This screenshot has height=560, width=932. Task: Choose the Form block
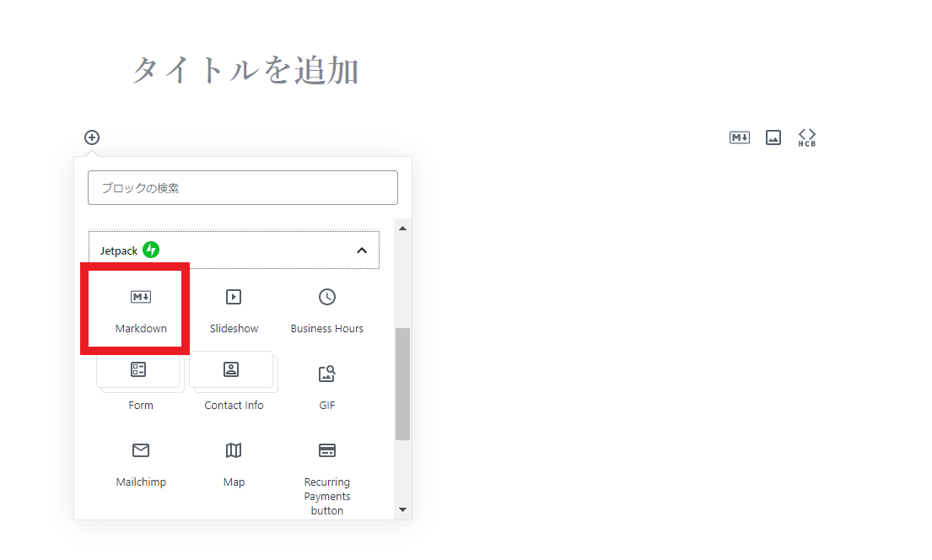[141, 385]
